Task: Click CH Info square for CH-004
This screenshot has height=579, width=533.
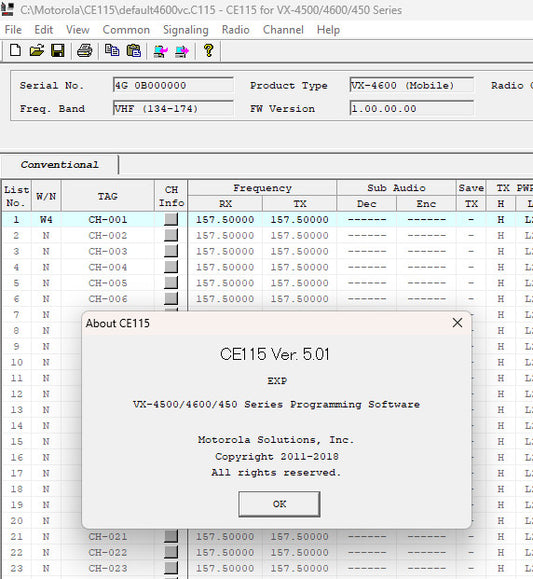Action: (x=171, y=267)
